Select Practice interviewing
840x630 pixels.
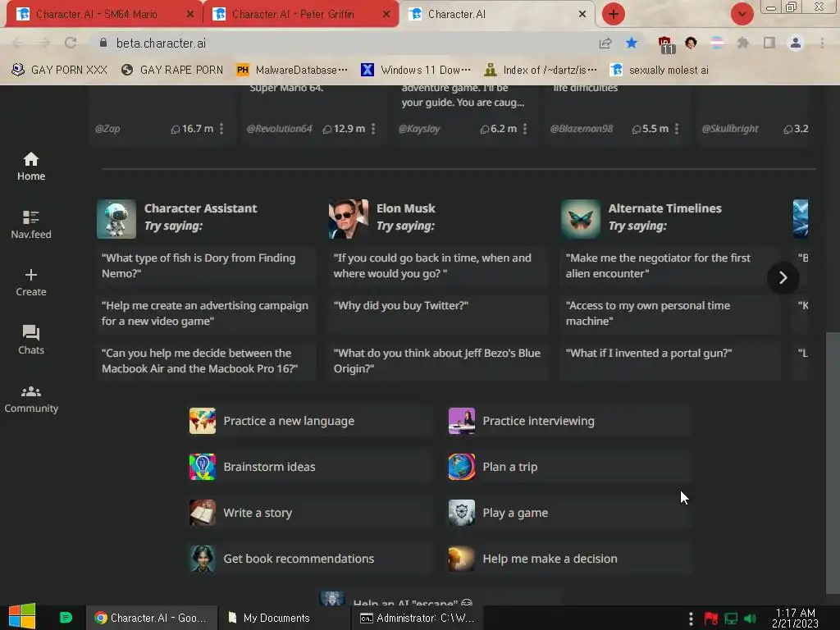[x=568, y=421]
